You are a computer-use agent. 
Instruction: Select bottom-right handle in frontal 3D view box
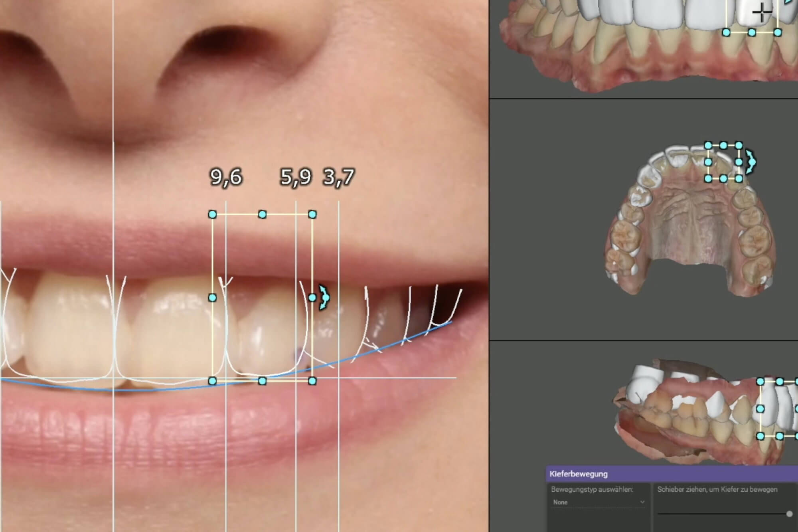pyautogui.click(x=778, y=32)
